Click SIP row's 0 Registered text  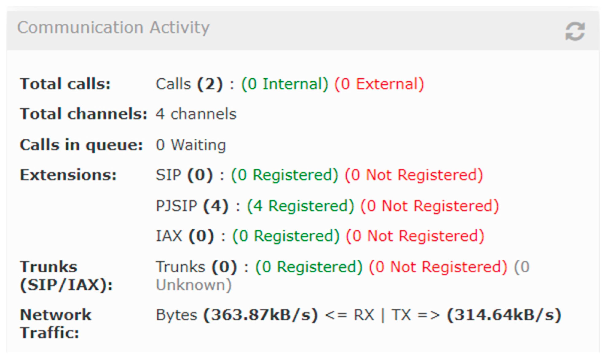(285, 175)
